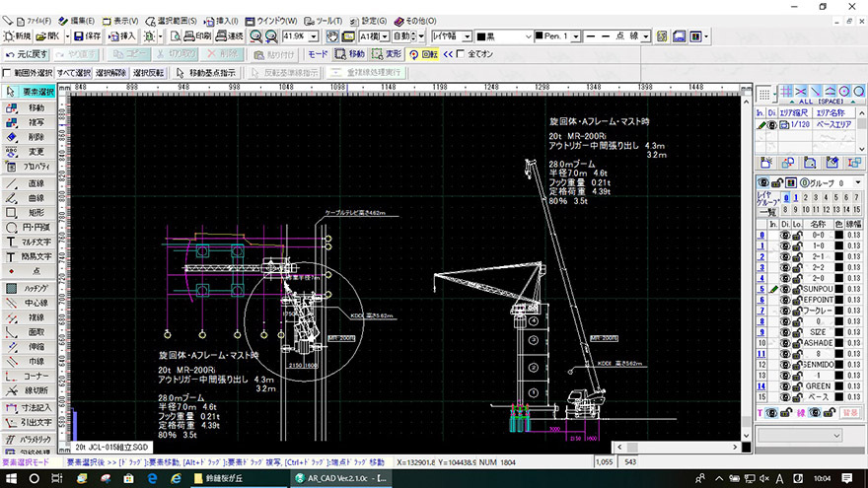Choose the 寸法記入 dimension tool
Screen dimensions: 868x488
point(29,408)
